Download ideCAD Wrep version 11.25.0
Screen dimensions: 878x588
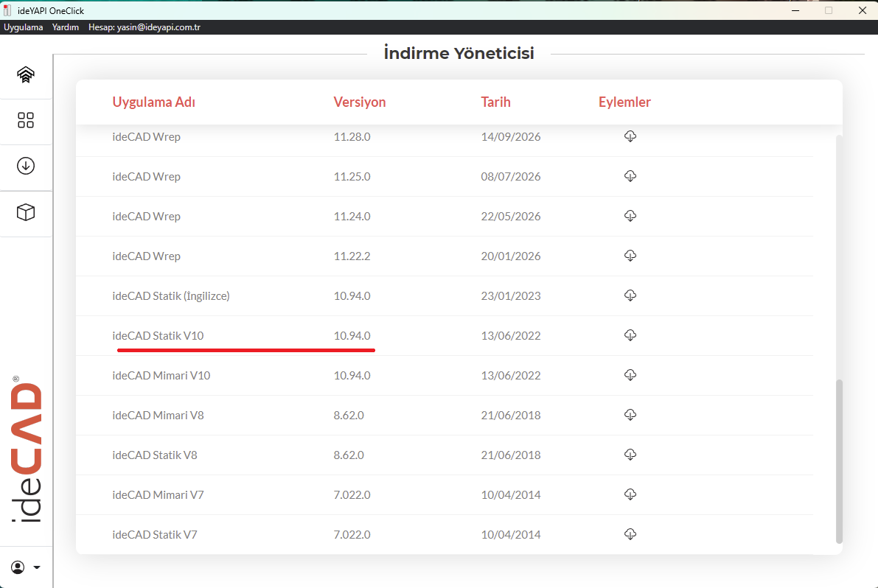pyautogui.click(x=630, y=175)
